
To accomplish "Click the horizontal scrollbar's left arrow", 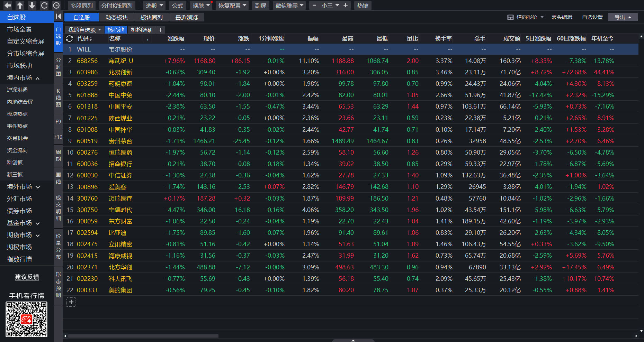I will click(65, 336).
